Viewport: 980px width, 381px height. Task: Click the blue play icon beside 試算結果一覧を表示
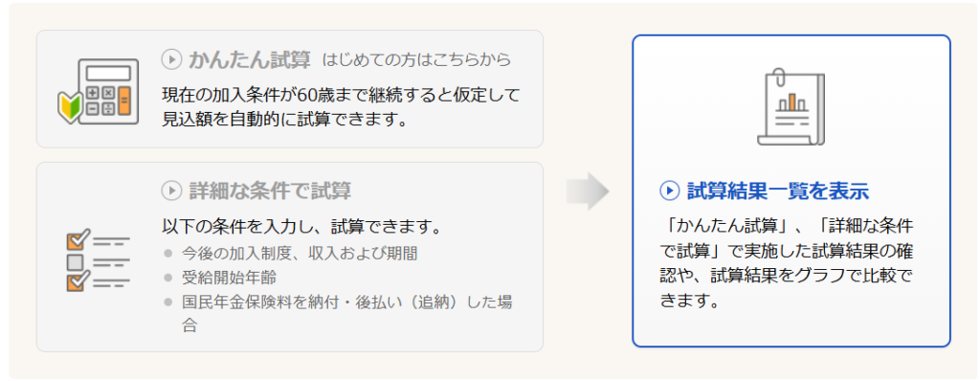click(669, 190)
